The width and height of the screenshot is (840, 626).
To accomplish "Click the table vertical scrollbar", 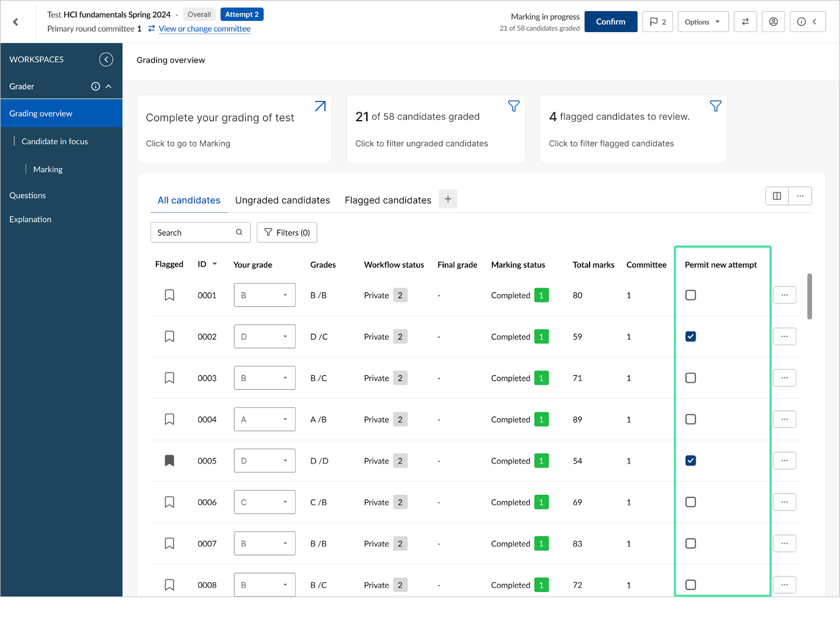I will click(x=810, y=296).
